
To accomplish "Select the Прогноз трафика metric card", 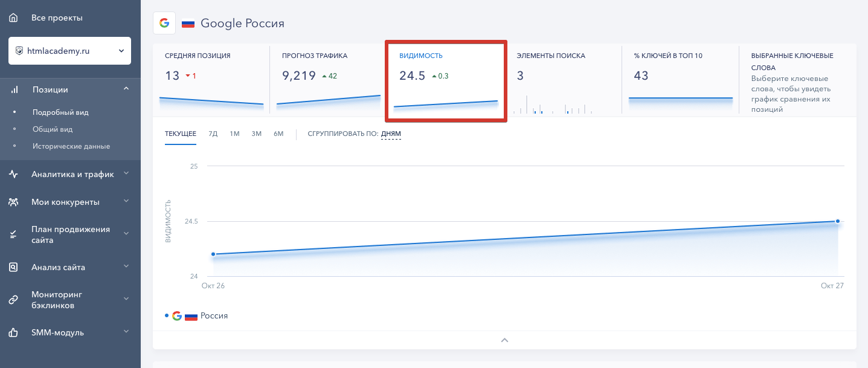I will [x=328, y=79].
